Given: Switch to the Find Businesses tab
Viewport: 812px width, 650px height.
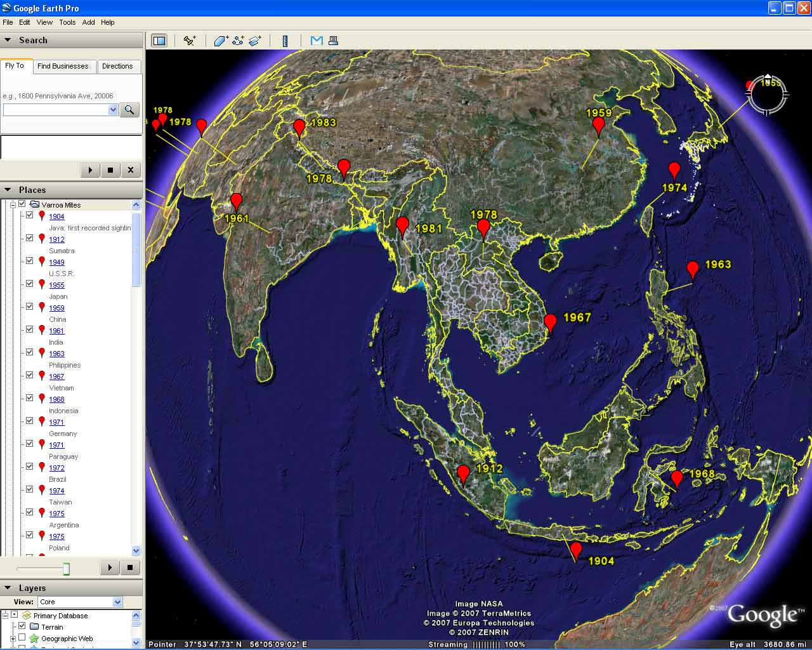Looking at the screenshot, I should [63, 66].
